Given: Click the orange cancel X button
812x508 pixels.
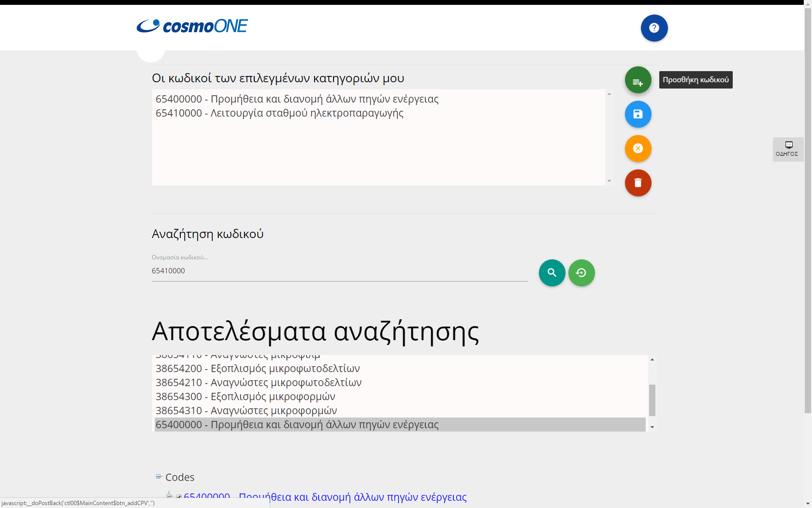Looking at the screenshot, I should pos(638,149).
